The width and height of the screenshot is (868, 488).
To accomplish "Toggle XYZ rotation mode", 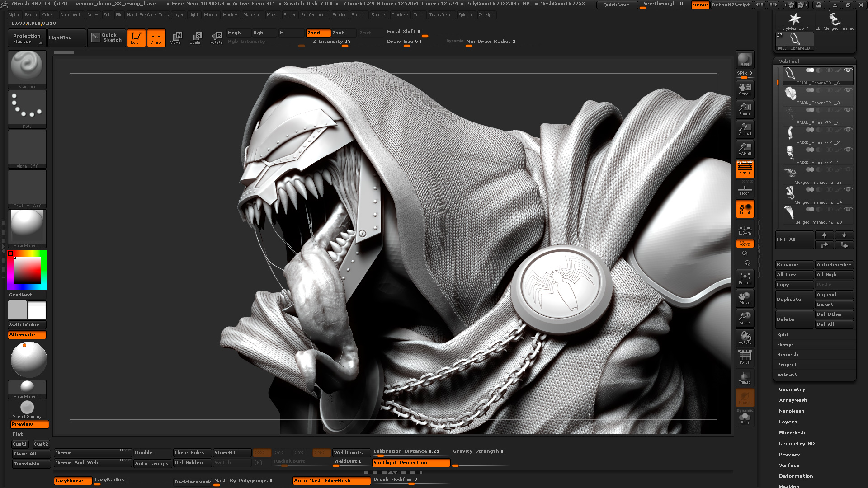I will click(745, 244).
